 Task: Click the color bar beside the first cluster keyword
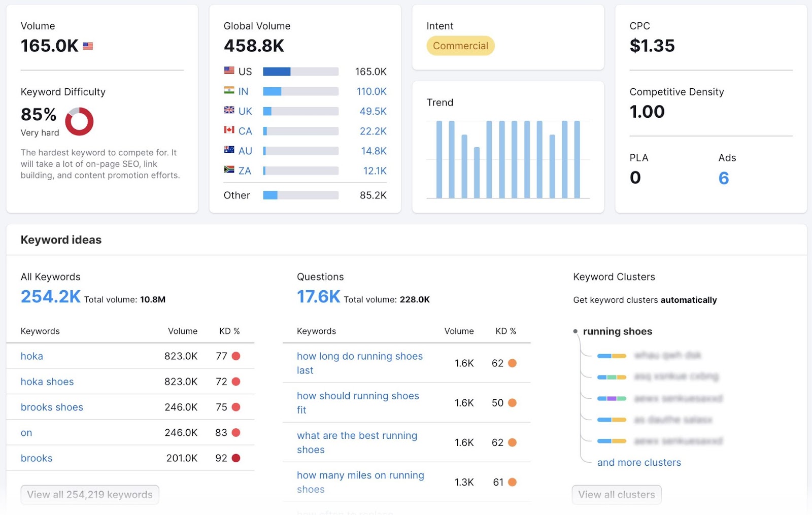pos(611,356)
